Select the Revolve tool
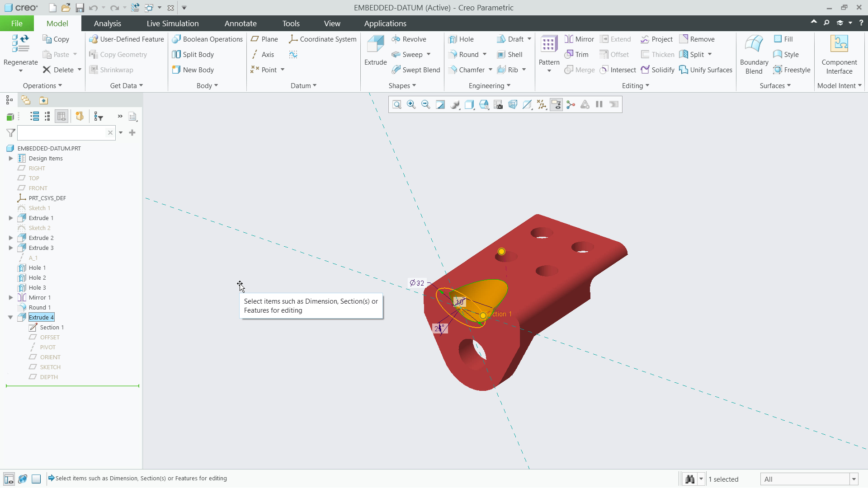Image resolution: width=868 pixels, height=488 pixels. pos(409,39)
